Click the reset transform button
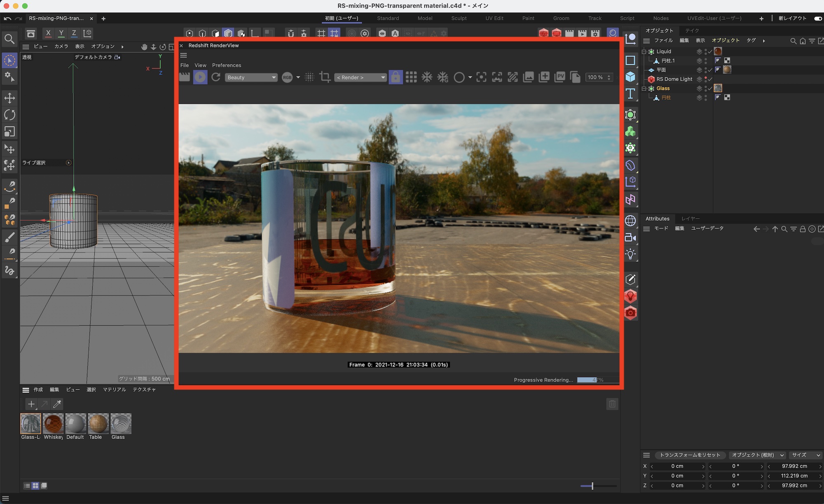 [690, 455]
